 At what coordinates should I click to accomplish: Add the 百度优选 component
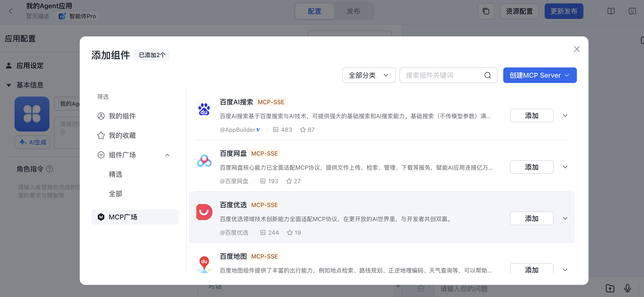coord(532,218)
